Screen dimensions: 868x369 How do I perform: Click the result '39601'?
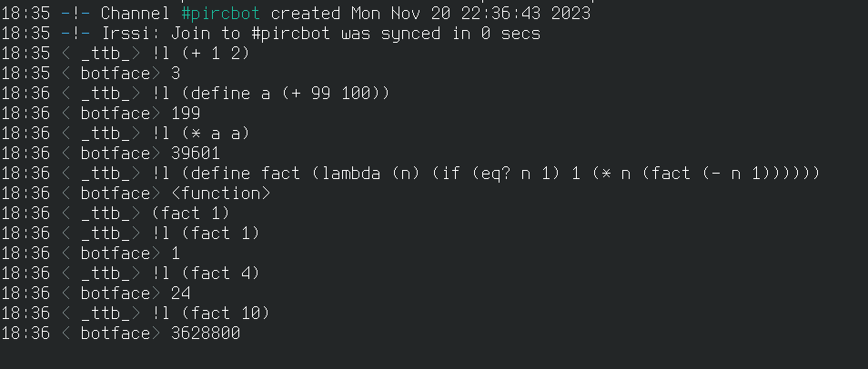coord(196,154)
